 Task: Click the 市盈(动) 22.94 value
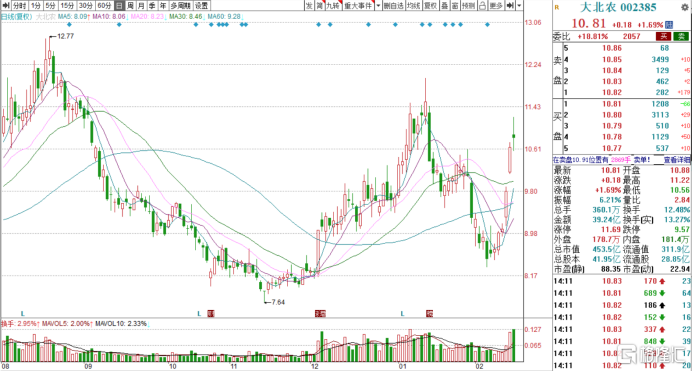[681, 269]
